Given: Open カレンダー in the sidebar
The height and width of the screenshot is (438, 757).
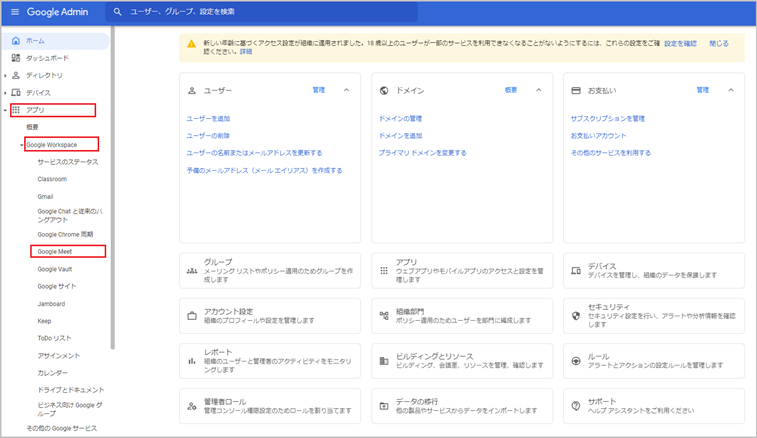Looking at the screenshot, I should [53, 373].
